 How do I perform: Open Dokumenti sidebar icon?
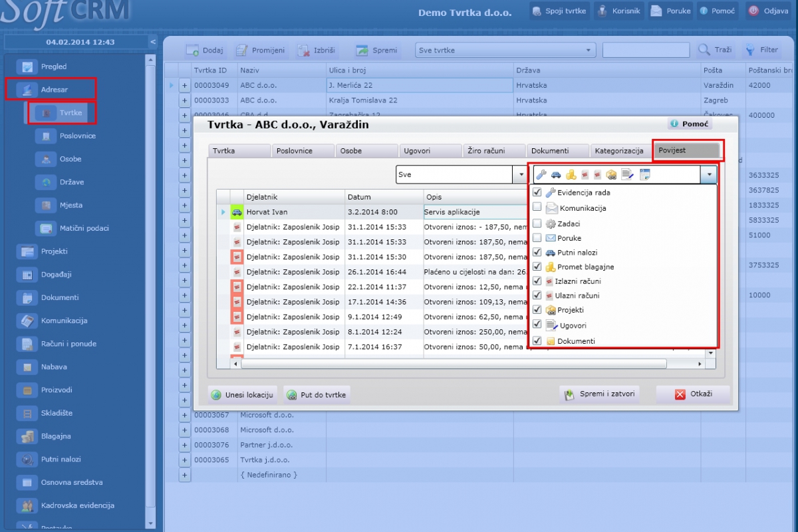click(x=27, y=297)
